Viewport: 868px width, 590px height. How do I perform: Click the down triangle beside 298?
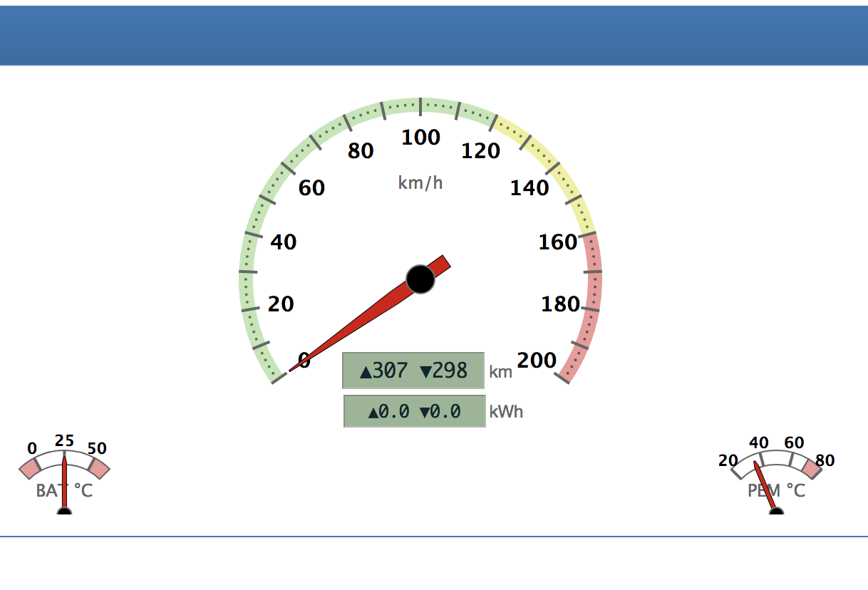tap(426, 371)
